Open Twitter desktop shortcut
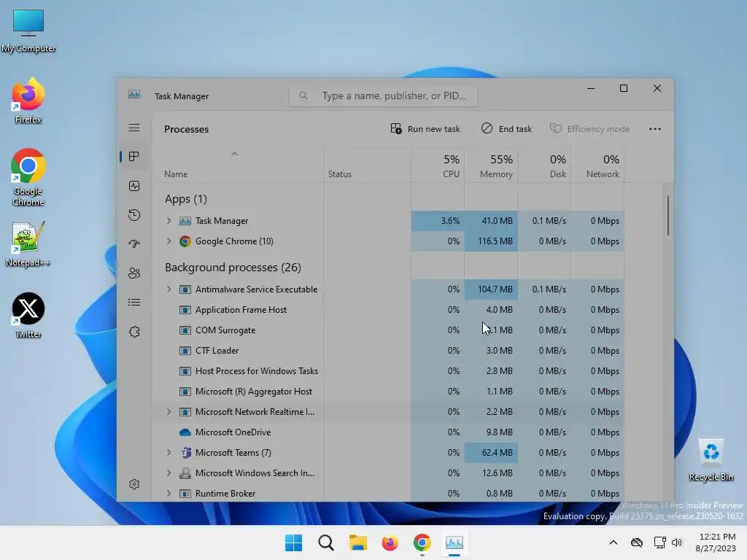Viewport: 747px width, 560px height. (x=28, y=315)
